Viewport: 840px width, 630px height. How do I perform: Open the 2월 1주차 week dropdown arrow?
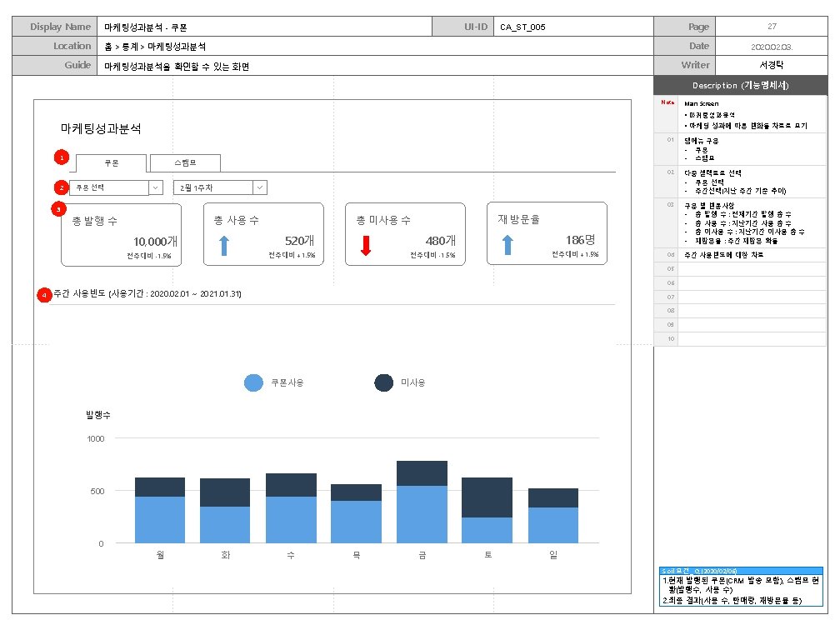[260, 187]
